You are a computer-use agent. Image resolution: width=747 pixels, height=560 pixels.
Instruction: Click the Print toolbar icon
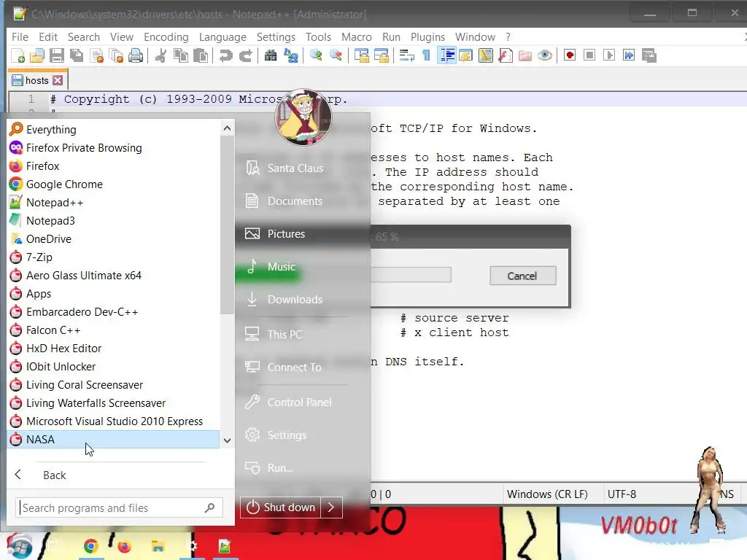pos(136,55)
